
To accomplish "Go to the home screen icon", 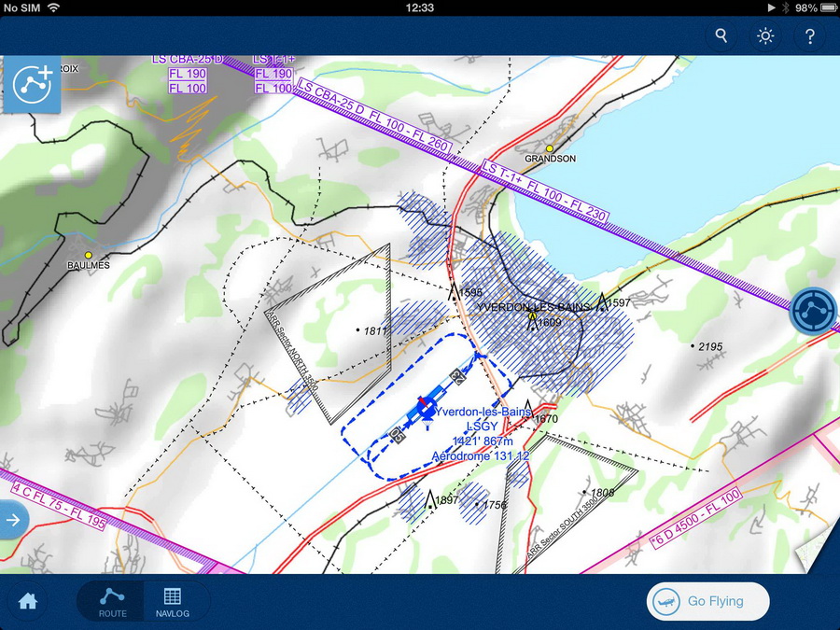I will coord(28,601).
